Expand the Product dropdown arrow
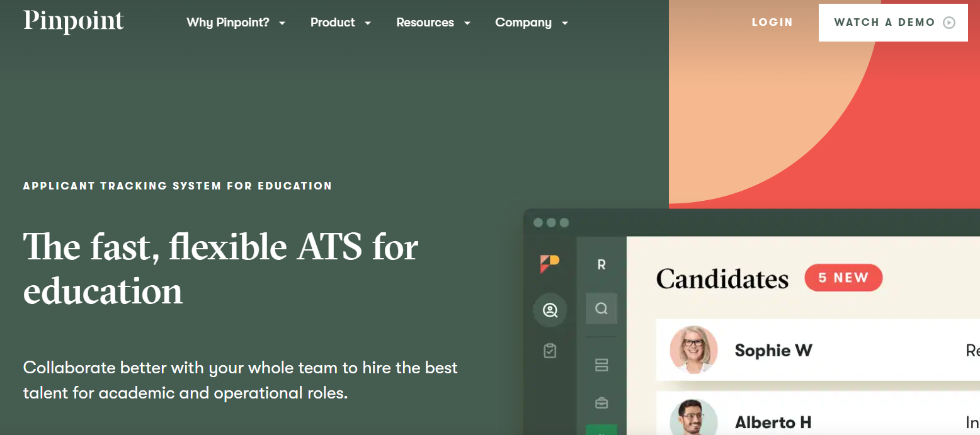 click(368, 23)
